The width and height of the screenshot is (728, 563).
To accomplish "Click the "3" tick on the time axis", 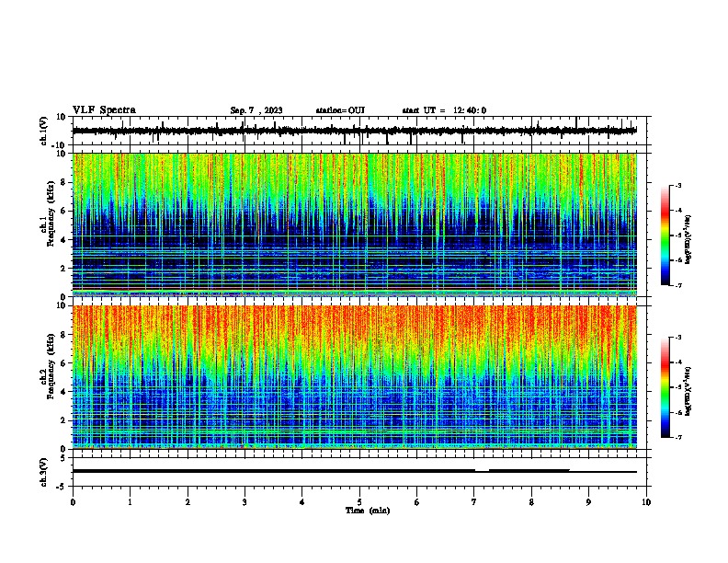I will (x=245, y=502).
